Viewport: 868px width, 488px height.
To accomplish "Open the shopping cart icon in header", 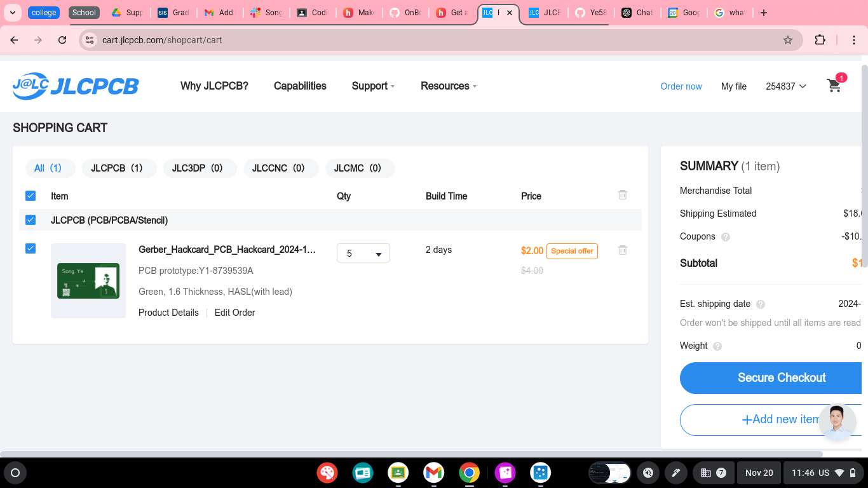I will pos(834,86).
